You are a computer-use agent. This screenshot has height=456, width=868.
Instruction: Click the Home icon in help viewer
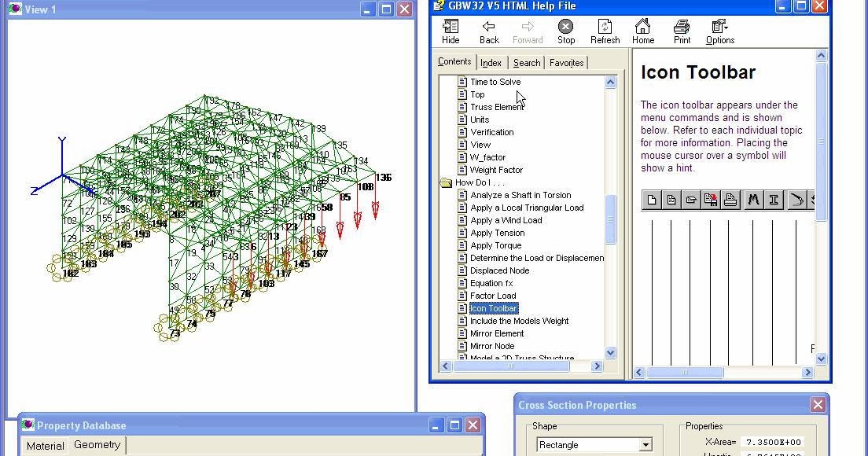(642, 31)
